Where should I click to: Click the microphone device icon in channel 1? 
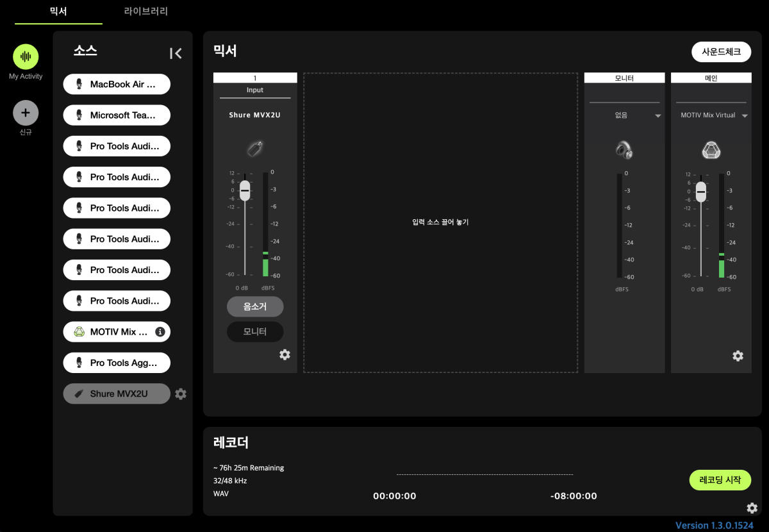(255, 149)
